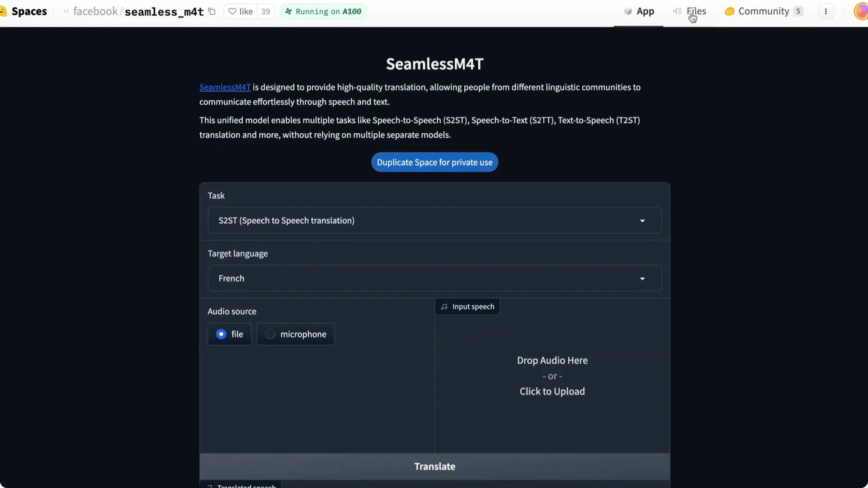Click the Hugging Face Spaces emoji logo

coord(5,11)
